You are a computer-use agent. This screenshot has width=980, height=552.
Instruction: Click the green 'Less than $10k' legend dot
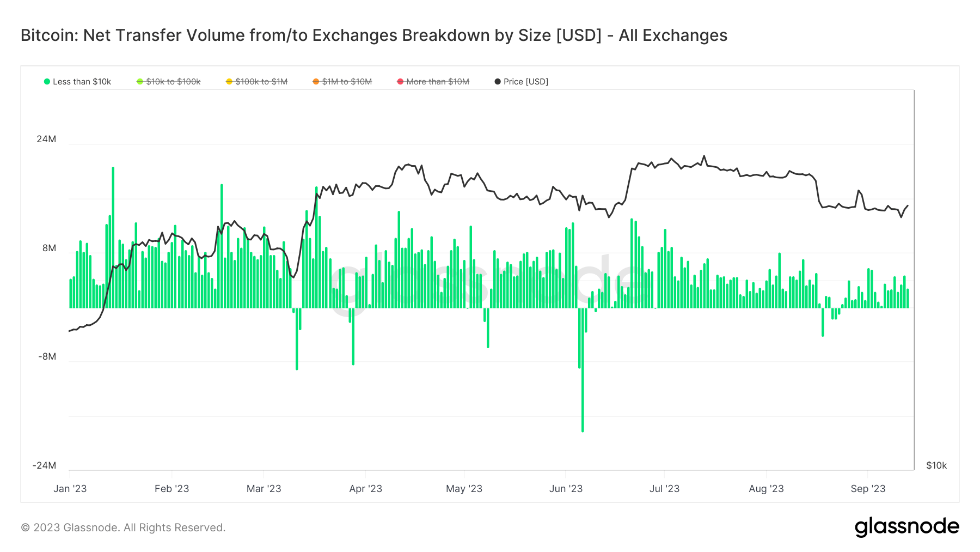[x=47, y=82]
